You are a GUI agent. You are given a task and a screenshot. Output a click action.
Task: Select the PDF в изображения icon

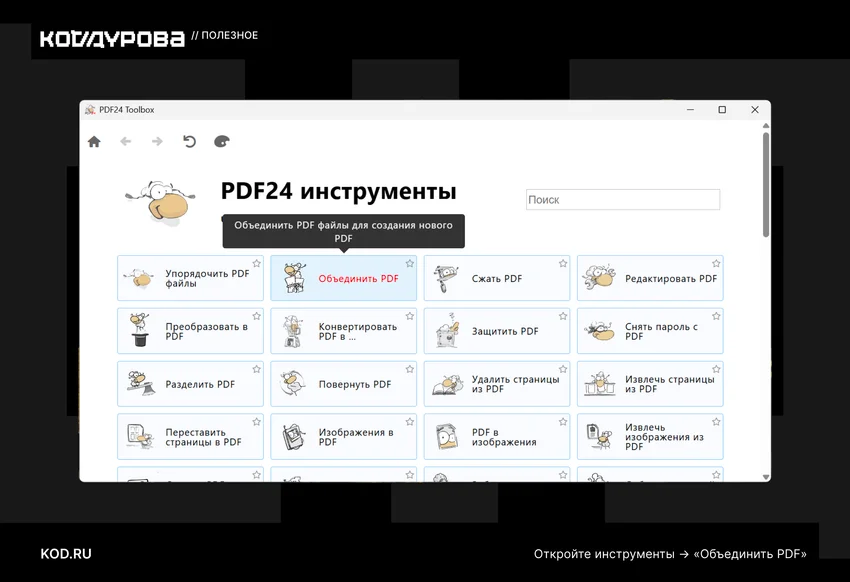447,436
